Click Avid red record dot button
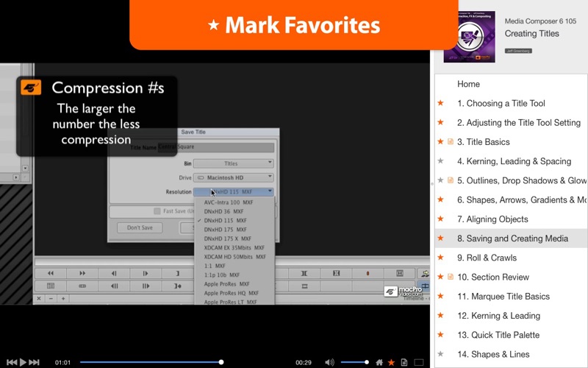Viewport: 588px width, 368px height. click(367, 273)
